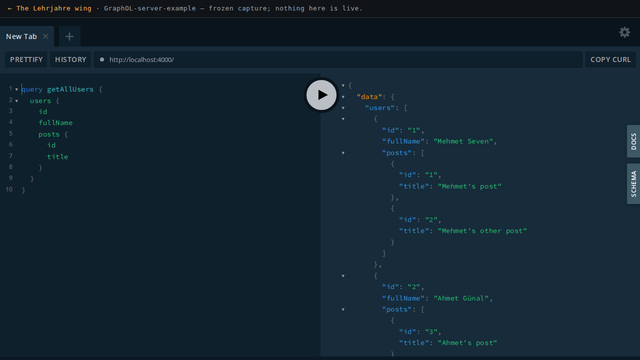The image size is (640, 360).
Task: Open the settings gear
Action: coord(624,32)
